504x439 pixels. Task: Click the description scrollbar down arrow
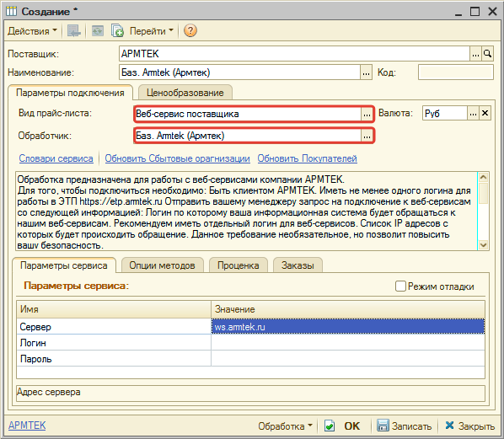[484, 245]
